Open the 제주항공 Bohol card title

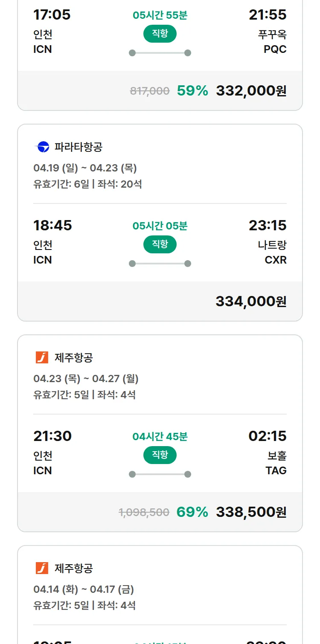(74, 357)
